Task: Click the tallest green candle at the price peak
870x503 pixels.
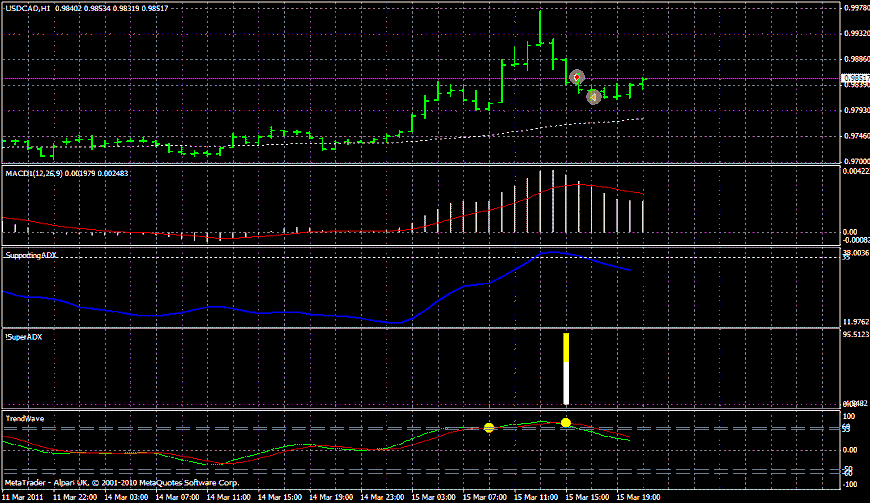Action: click(540, 28)
